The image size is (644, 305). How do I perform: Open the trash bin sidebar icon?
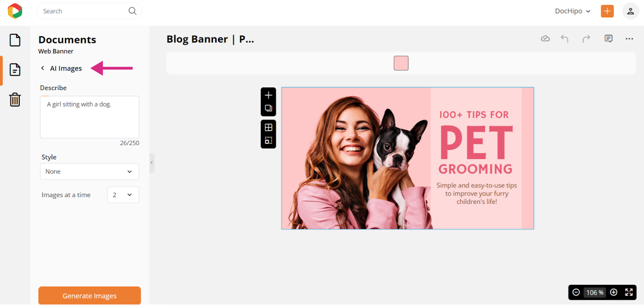(15, 99)
